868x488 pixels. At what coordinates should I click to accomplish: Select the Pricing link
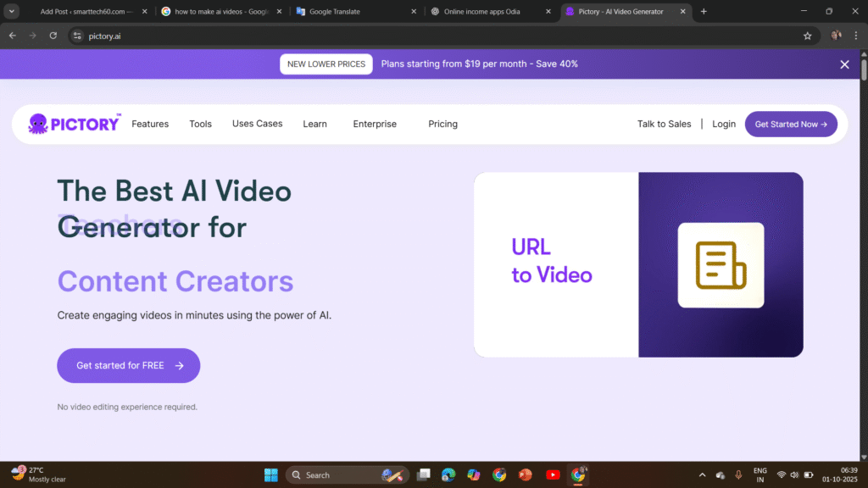pyautogui.click(x=442, y=124)
